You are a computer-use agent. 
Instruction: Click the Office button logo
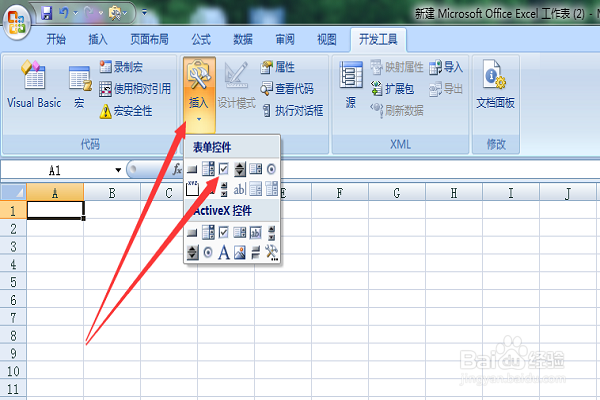pyautogui.click(x=16, y=23)
